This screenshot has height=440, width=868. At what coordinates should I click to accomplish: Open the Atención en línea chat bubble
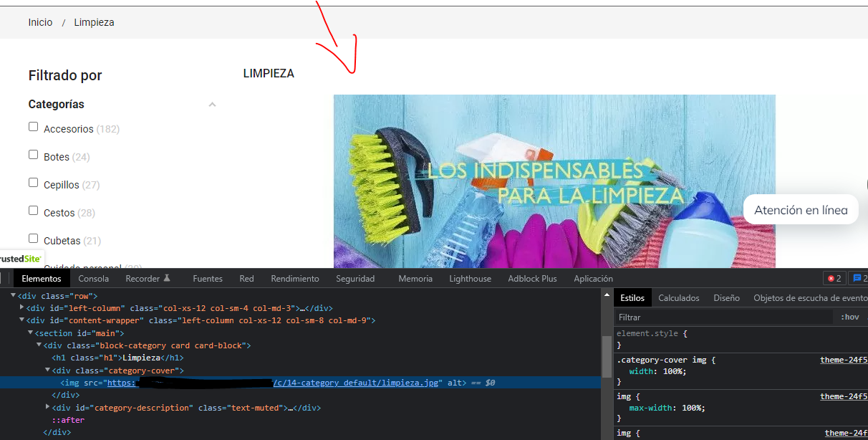click(x=801, y=210)
